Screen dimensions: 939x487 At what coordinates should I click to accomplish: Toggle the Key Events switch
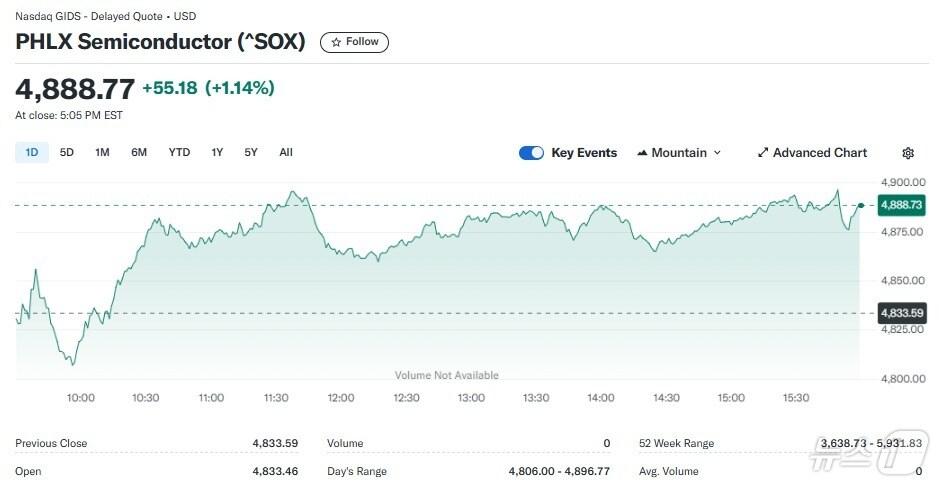[531, 153]
